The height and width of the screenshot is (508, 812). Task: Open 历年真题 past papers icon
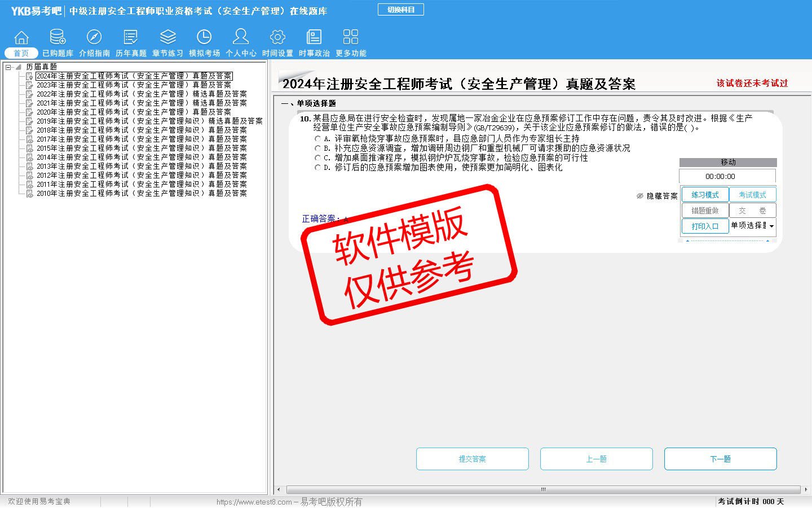pyautogui.click(x=131, y=37)
